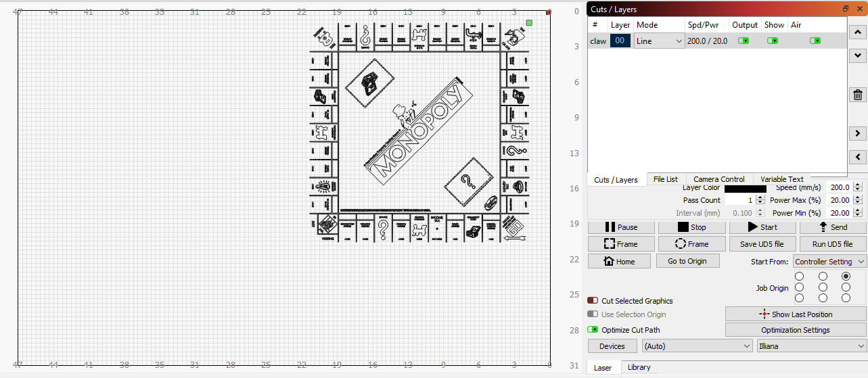
Task: Click the 200.0 / 20.0 Spd/Pwr cell
Action: pos(708,41)
